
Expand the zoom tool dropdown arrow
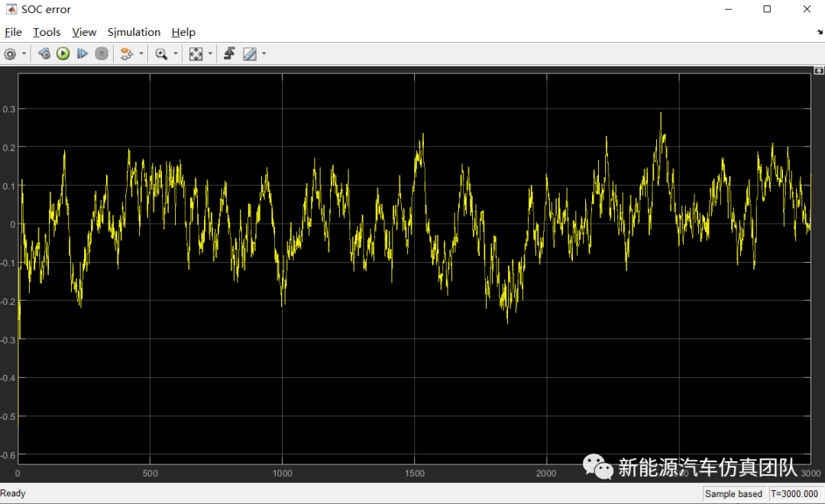pos(176,53)
